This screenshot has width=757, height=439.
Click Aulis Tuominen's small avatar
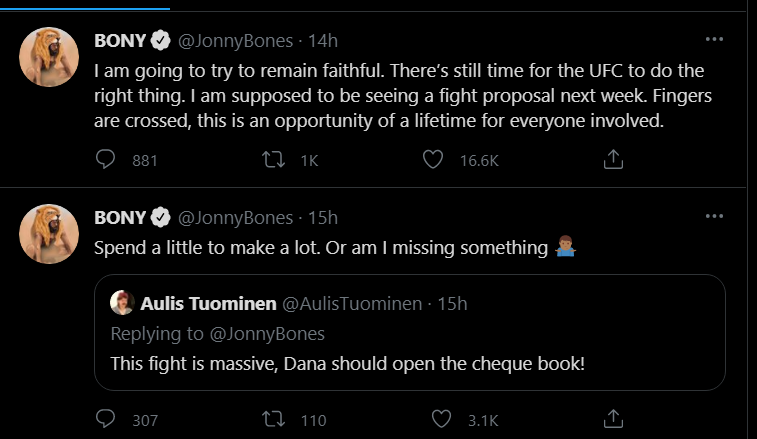tap(122, 303)
